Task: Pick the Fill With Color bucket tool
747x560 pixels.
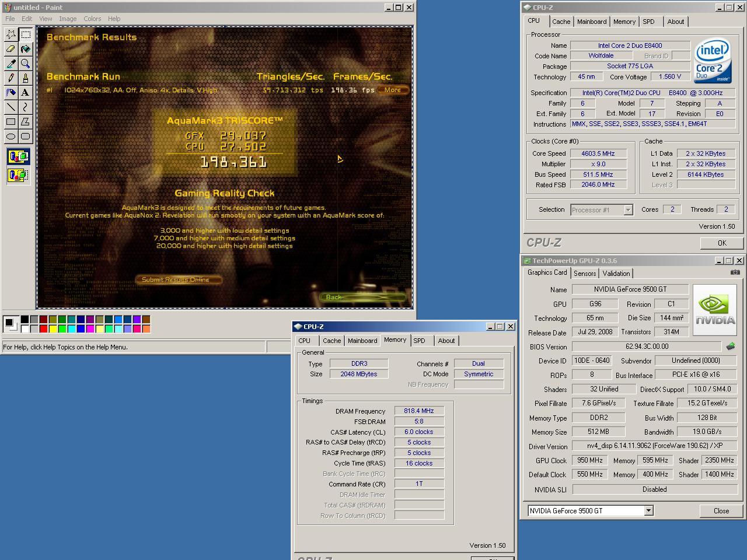Action: coord(26,49)
